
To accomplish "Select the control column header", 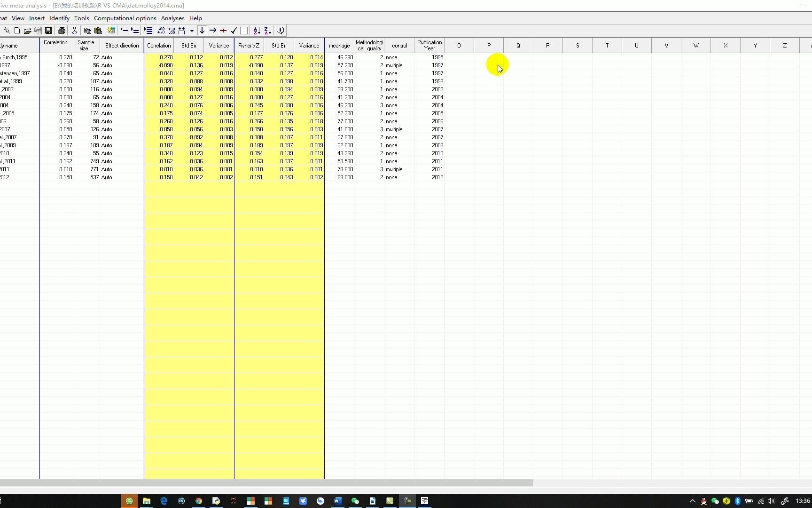I will [399, 45].
